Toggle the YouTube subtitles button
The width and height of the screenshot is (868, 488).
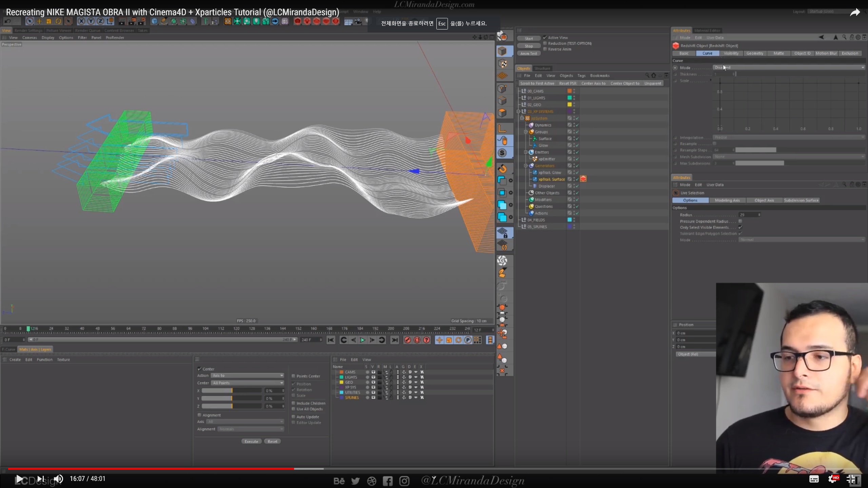[x=814, y=479]
